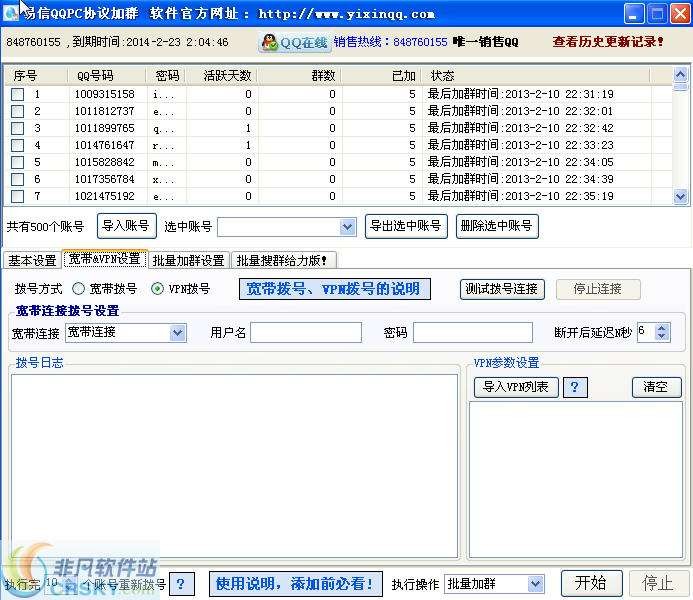Switch to the 基本设置 tab
This screenshot has height=600, width=693.
(x=32, y=260)
